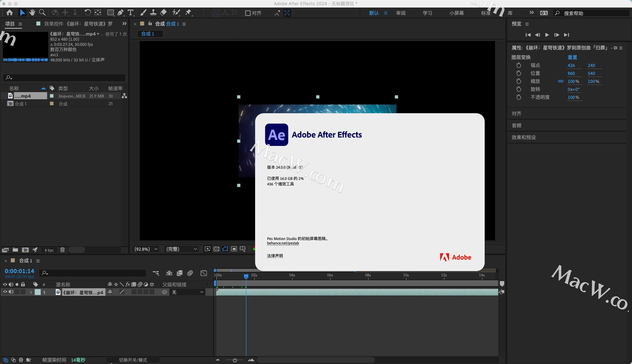Click the current time indicator playhead
The width and height of the screenshot is (632, 364).
point(246,277)
